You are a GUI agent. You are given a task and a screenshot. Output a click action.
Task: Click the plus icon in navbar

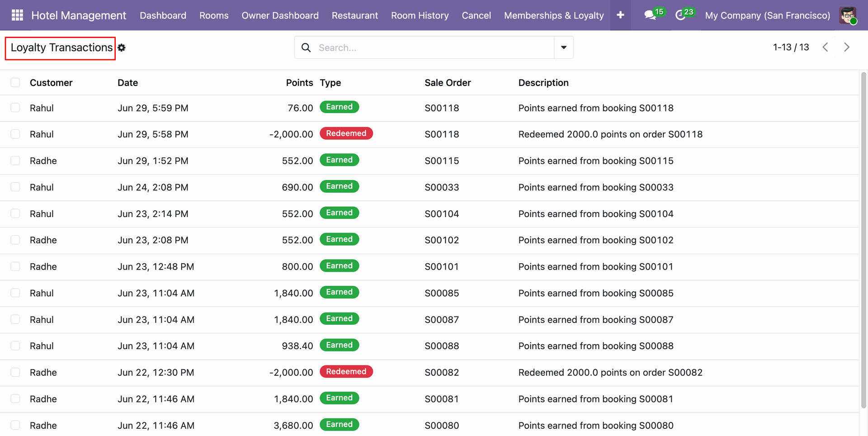(620, 15)
